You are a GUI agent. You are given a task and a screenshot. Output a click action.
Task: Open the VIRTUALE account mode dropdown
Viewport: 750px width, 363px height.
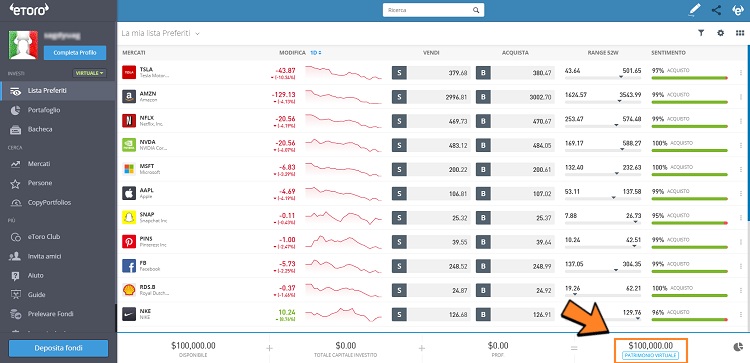[x=89, y=73]
